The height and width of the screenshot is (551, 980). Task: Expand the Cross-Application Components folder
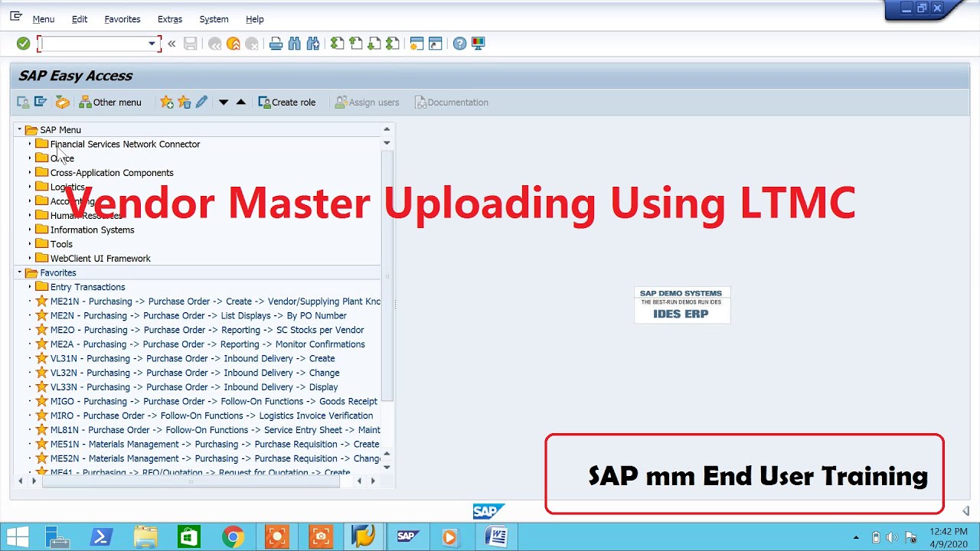(x=30, y=172)
